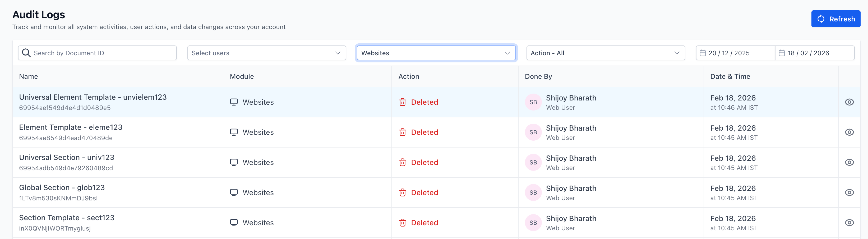View details of Universal Element Template log

tap(849, 102)
